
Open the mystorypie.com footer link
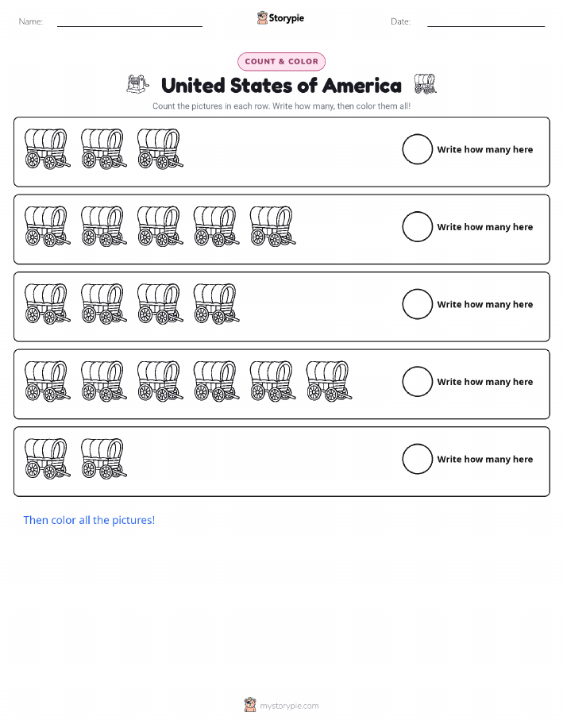289,706
